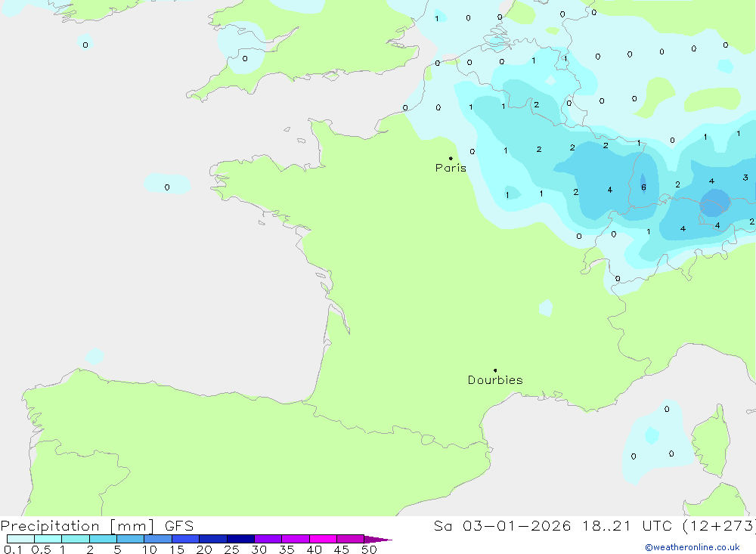
Task: Pick the 20–25 mm dark blue swatch
Action: pos(213,539)
